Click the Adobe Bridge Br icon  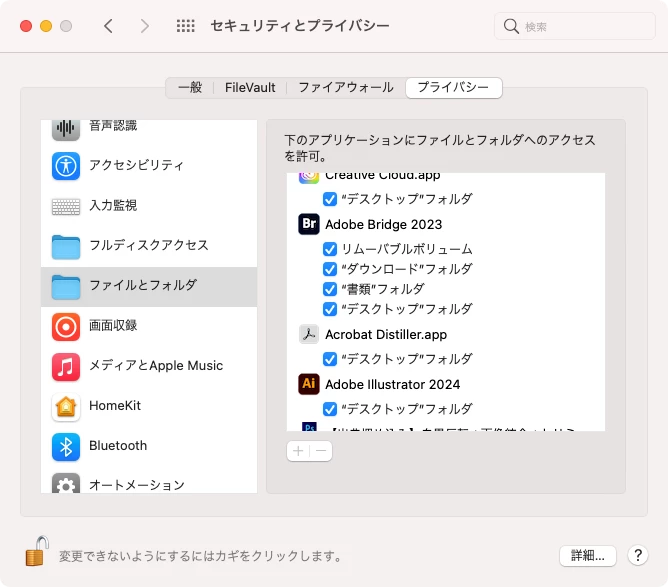309,224
